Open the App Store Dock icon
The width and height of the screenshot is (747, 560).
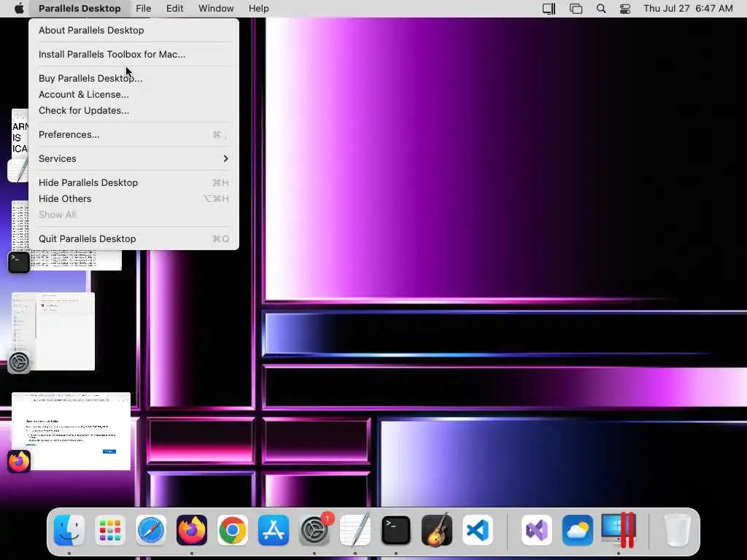click(274, 530)
